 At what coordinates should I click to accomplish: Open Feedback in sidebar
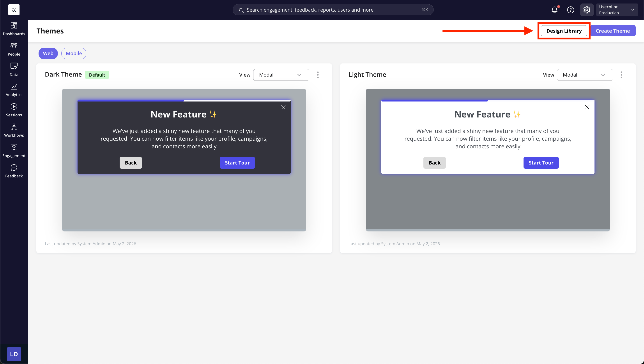pyautogui.click(x=14, y=171)
